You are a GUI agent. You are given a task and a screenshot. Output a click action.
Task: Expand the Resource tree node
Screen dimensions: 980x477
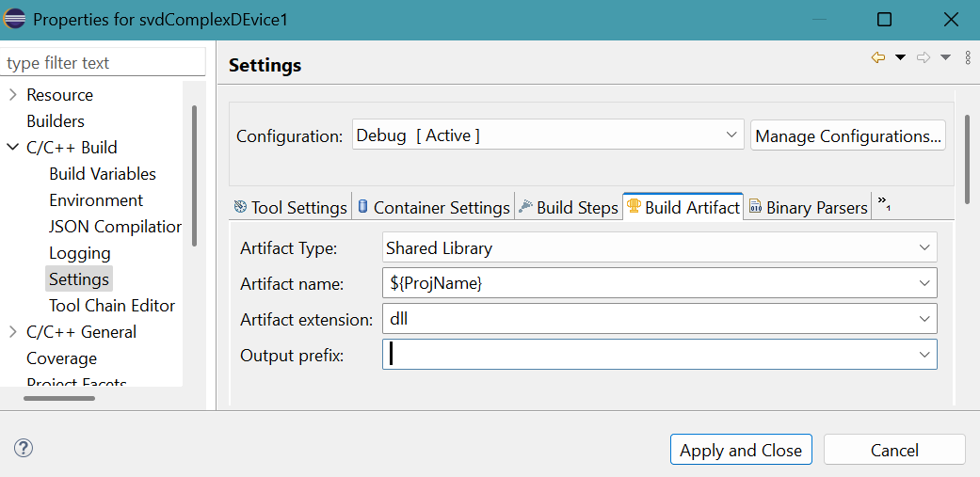pos(12,95)
